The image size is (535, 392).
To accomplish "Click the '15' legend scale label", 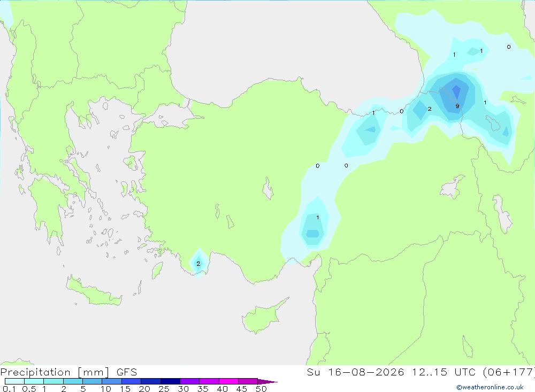I will [x=125, y=389].
